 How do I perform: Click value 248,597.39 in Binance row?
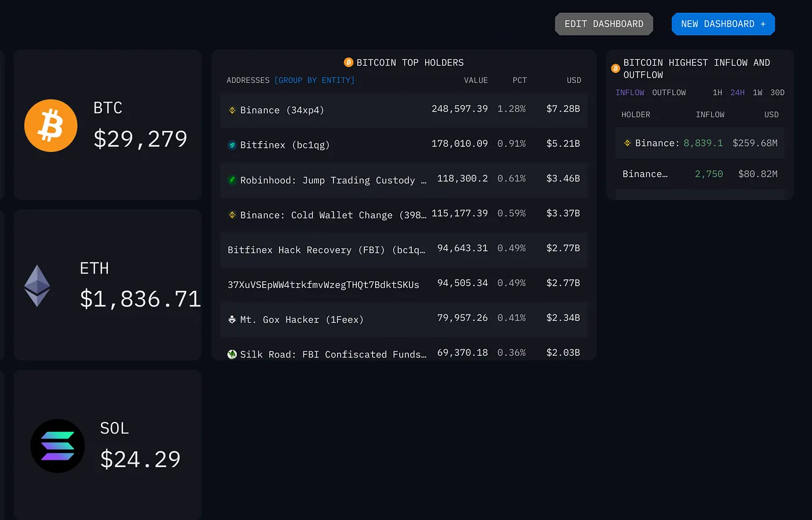coord(459,109)
